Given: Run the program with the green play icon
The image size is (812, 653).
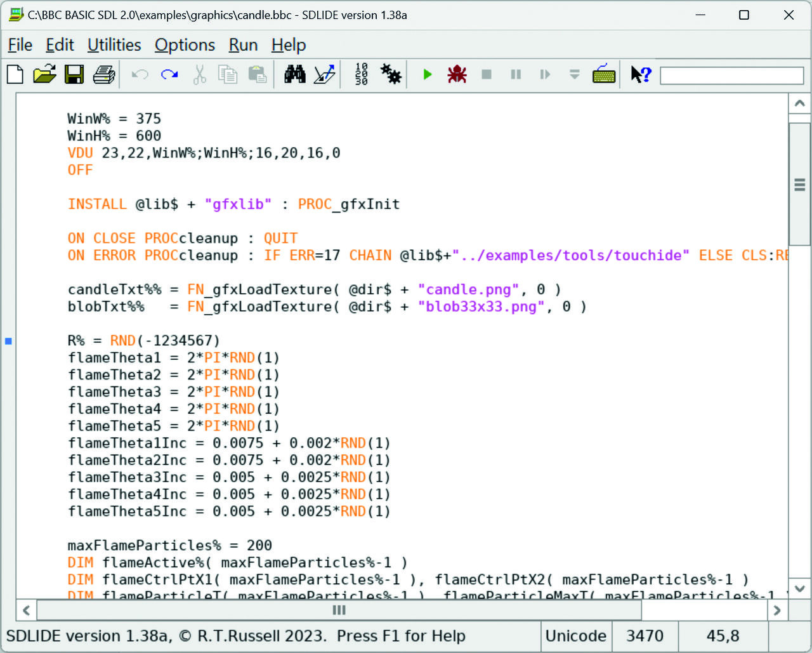Looking at the screenshot, I should 427,75.
